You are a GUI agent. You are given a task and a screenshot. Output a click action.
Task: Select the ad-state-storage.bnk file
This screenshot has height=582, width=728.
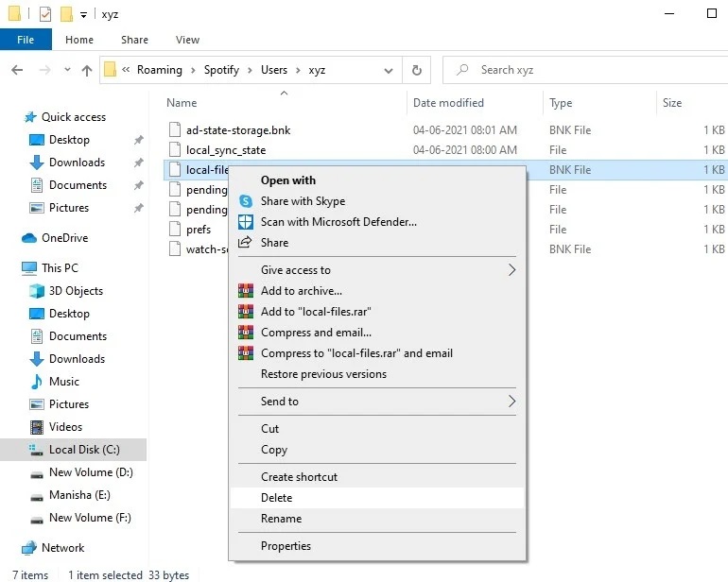(238, 130)
